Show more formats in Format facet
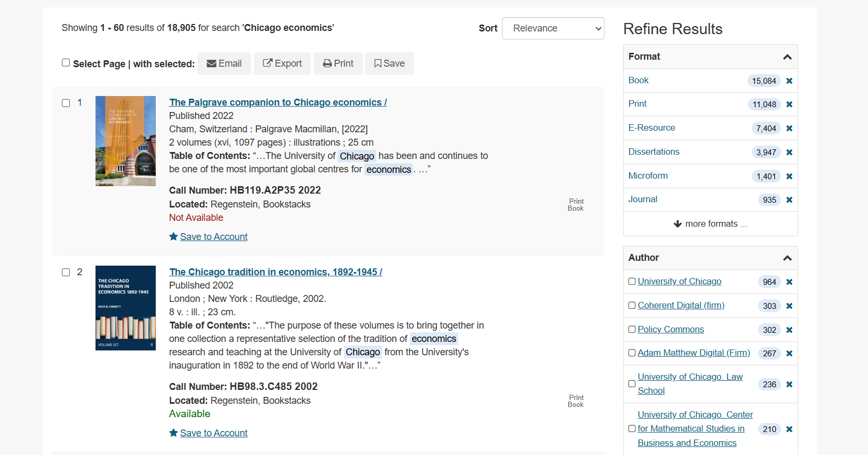The height and width of the screenshot is (455, 868). (x=710, y=224)
